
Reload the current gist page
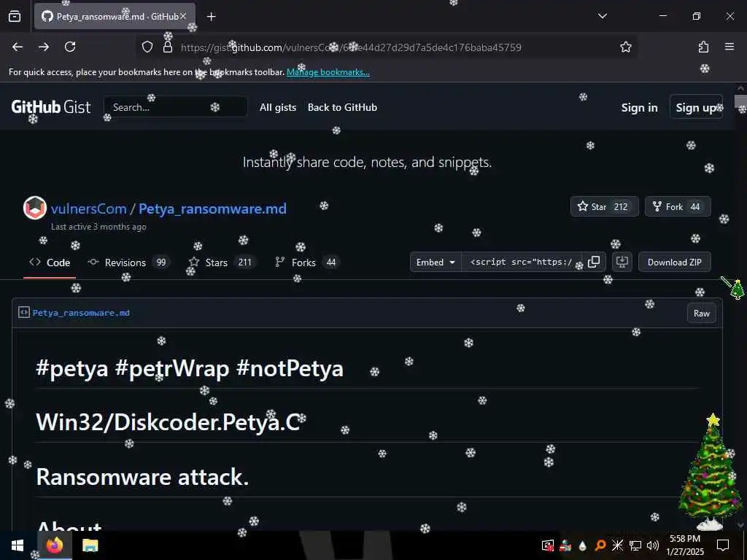(70, 47)
